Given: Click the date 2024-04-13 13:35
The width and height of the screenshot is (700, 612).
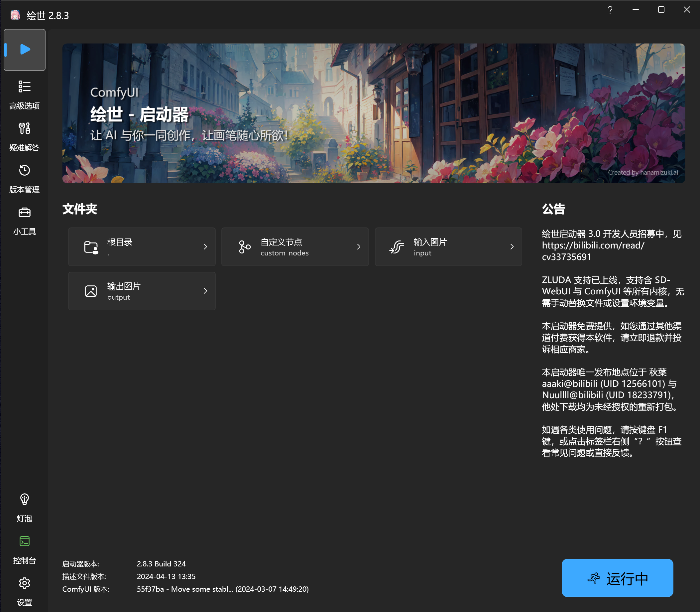Looking at the screenshot, I should 166,576.
